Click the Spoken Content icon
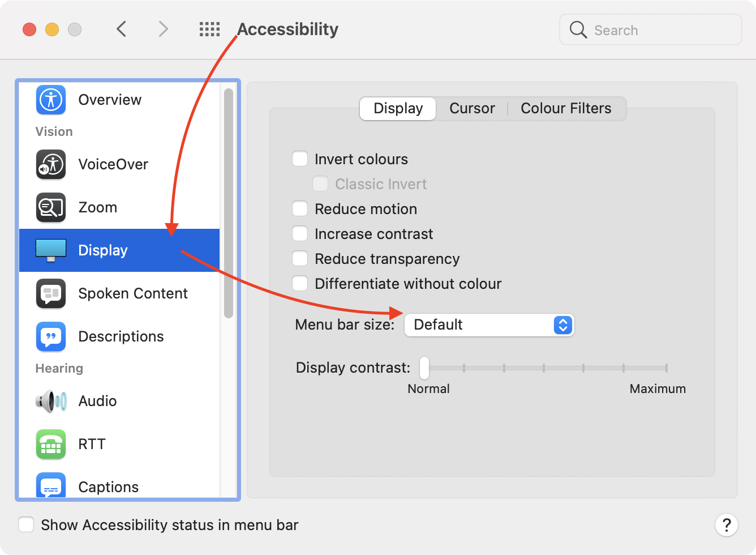The width and height of the screenshot is (756, 555). (x=51, y=293)
